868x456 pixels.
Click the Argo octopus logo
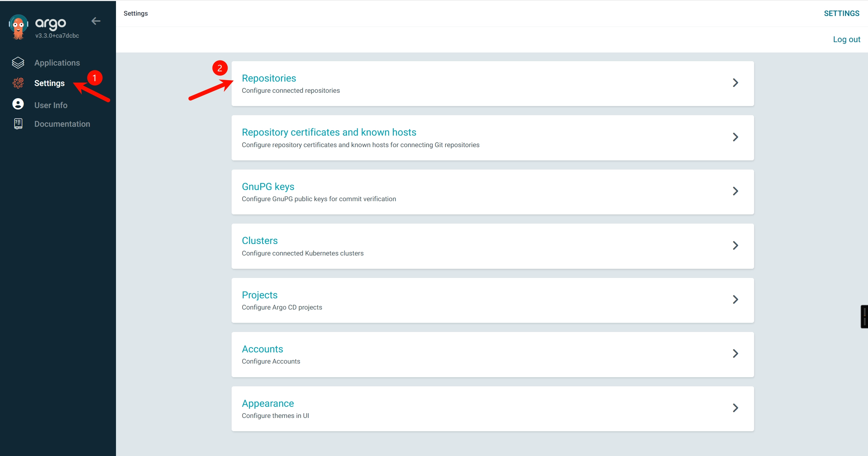[x=18, y=27]
